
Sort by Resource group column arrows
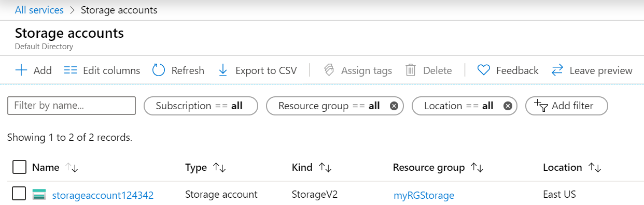pos(477,168)
